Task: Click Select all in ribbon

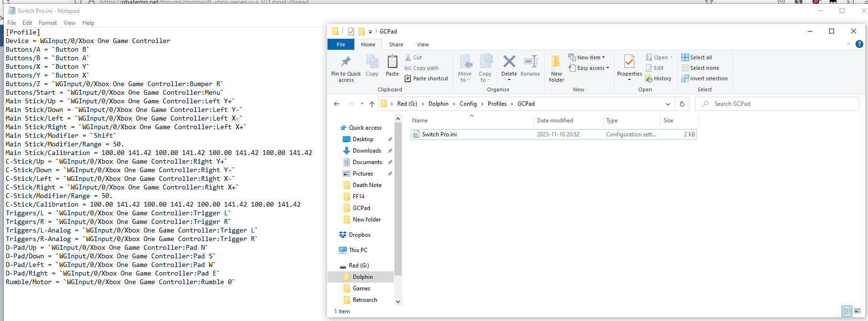Action: click(697, 57)
